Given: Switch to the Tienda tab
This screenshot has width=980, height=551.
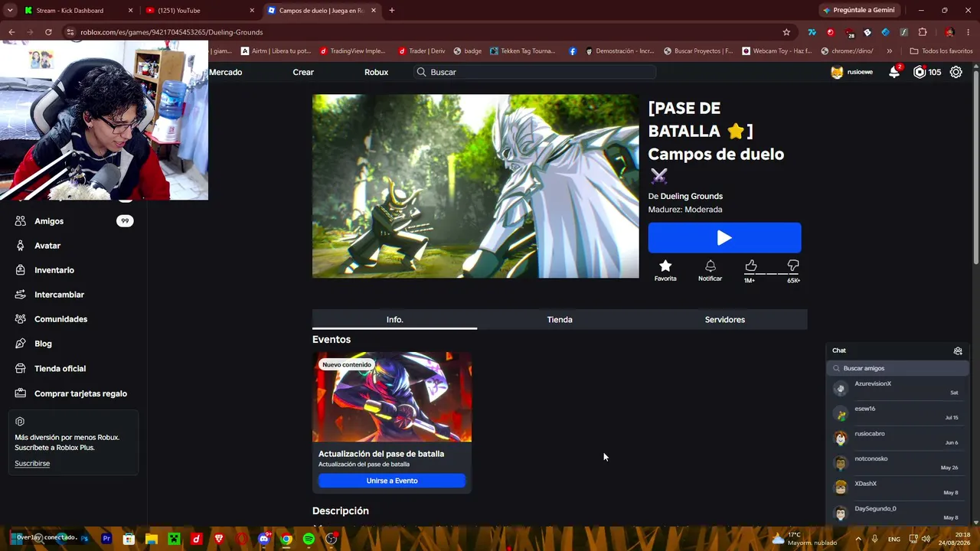Looking at the screenshot, I should tap(560, 319).
